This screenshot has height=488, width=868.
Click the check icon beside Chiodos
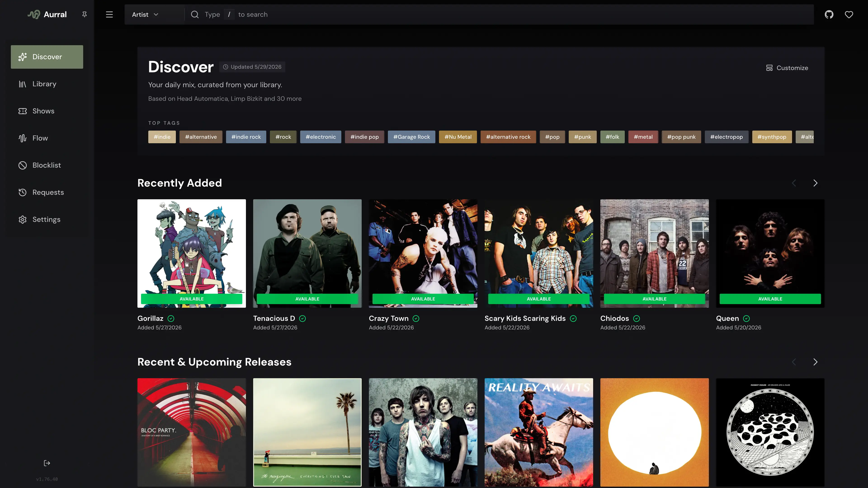(637, 319)
